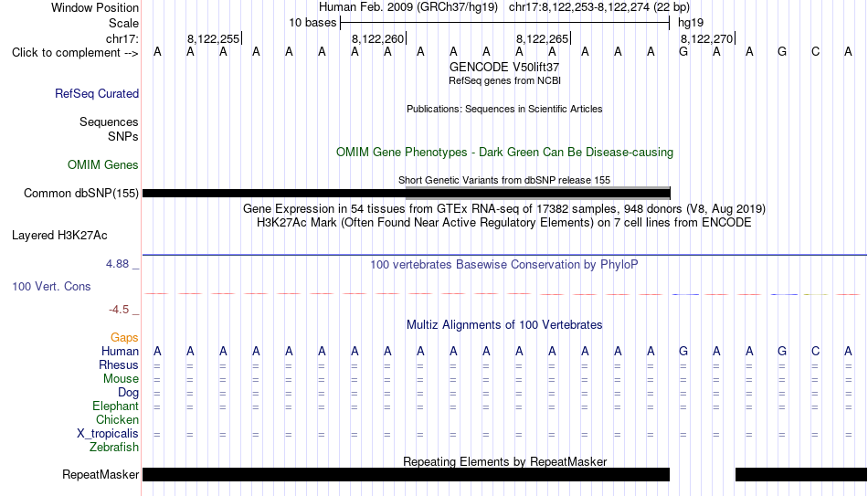Viewport: 868px width, 496px height.
Task: Click the G base in the Human alignment row before C
Action: click(x=782, y=351)
